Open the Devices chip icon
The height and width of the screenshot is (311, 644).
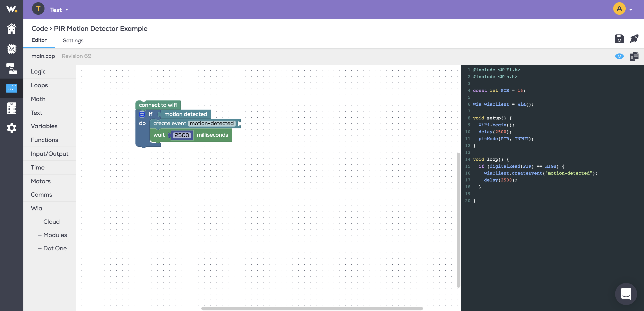tap(12, 48)
